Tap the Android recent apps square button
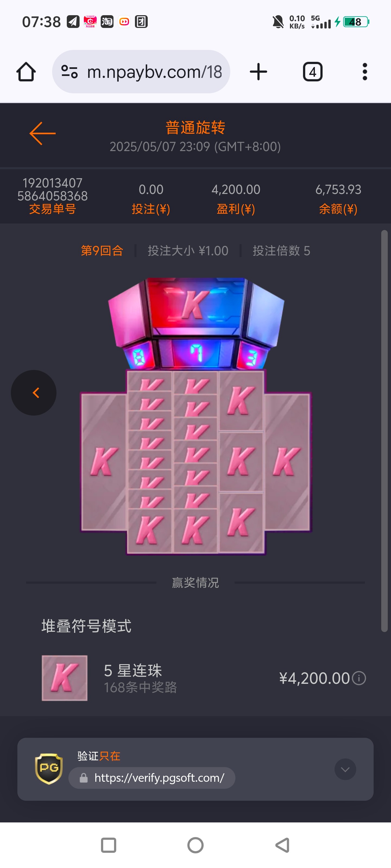The image size is (391, 868). pos(109,845)
